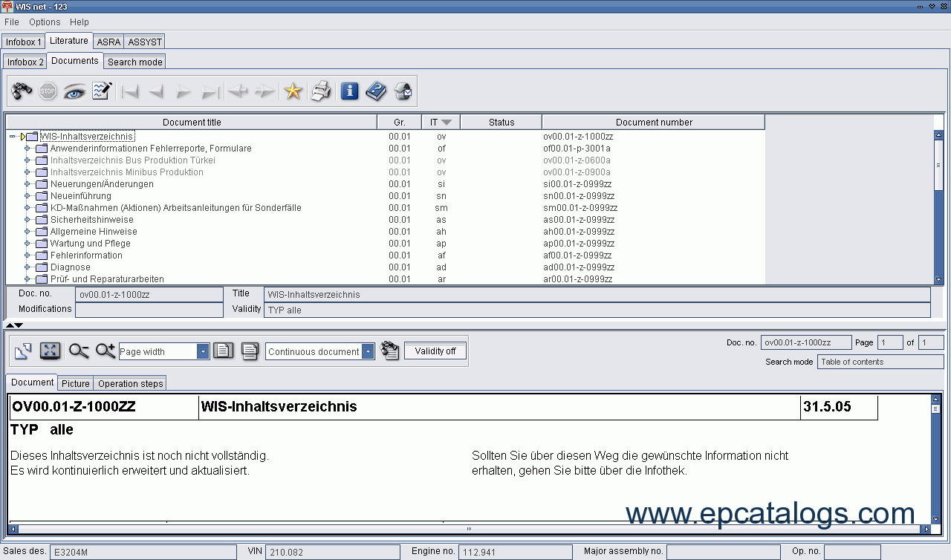Image resolution: width=951 pixels, height=560 pixels.
Task: Expand the Prüf- und Reparaturarbeiten node
Action: click(x=27, y=279)
